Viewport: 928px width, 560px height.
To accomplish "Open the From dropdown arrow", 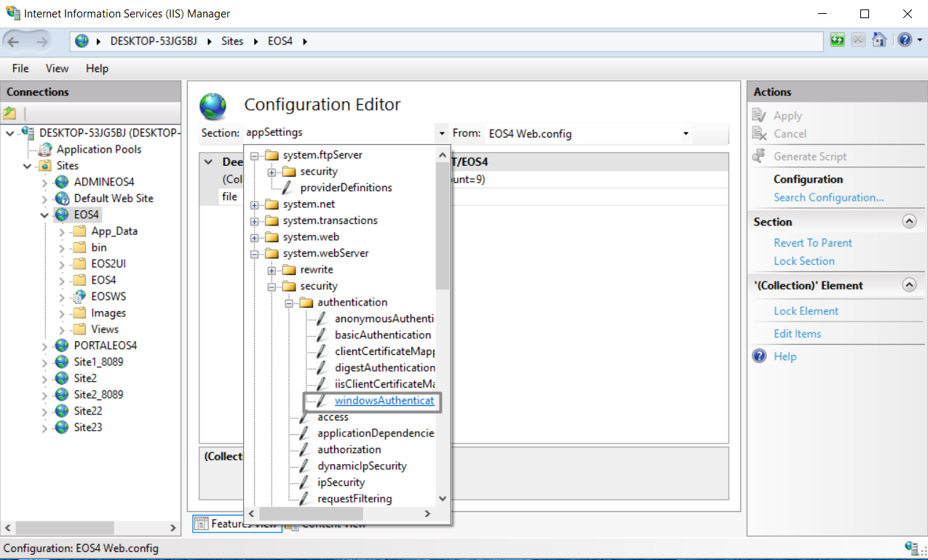I will pos(686,133).
